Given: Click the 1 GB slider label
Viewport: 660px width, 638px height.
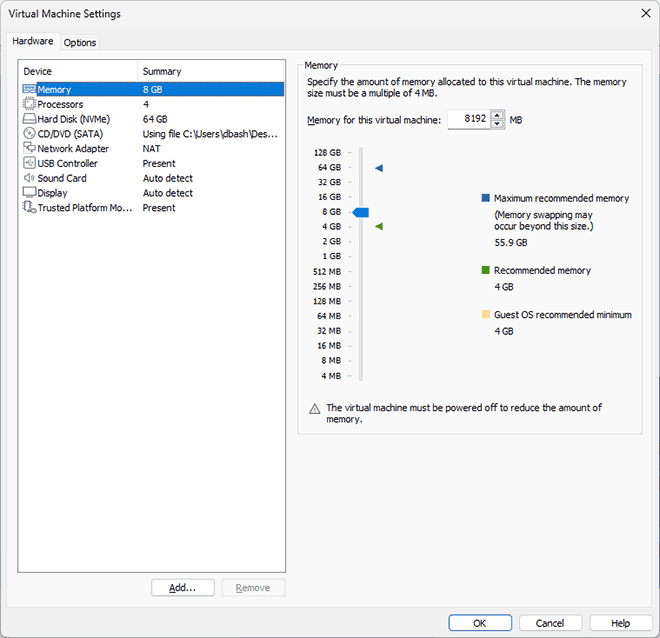Looking at the screenshot, I should (x=331, y=256).
